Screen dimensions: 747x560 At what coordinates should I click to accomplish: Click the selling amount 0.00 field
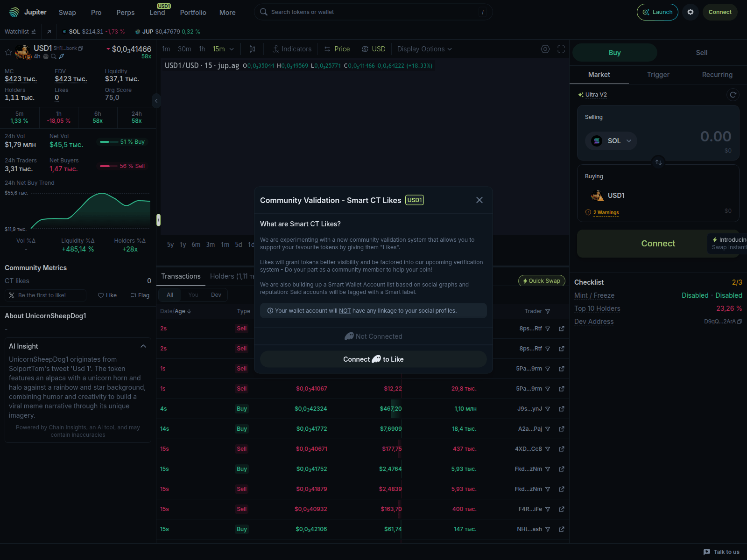tap(715, 137)
